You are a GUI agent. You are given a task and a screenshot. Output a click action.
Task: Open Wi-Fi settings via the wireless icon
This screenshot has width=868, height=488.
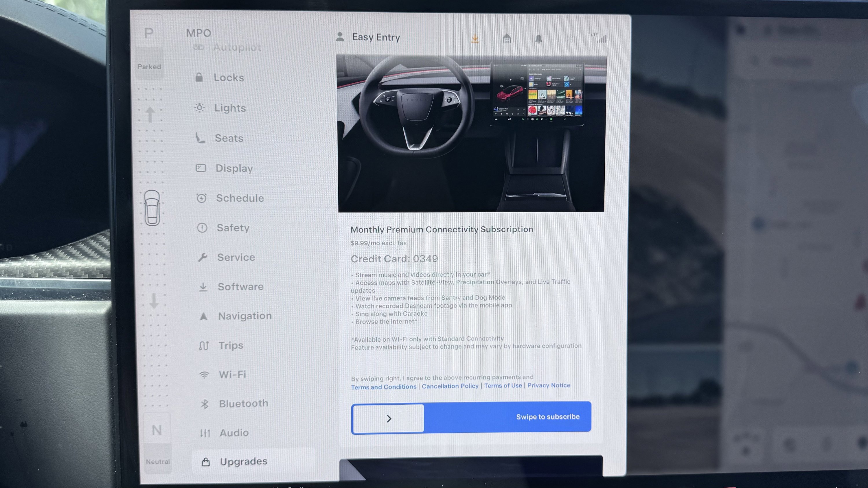pyautogui.click(x=204, y=375)
